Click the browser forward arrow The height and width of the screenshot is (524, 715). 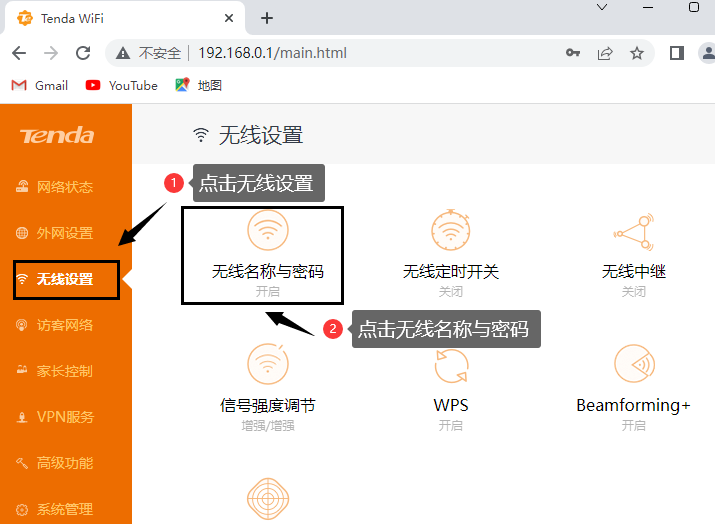point(51,53)
